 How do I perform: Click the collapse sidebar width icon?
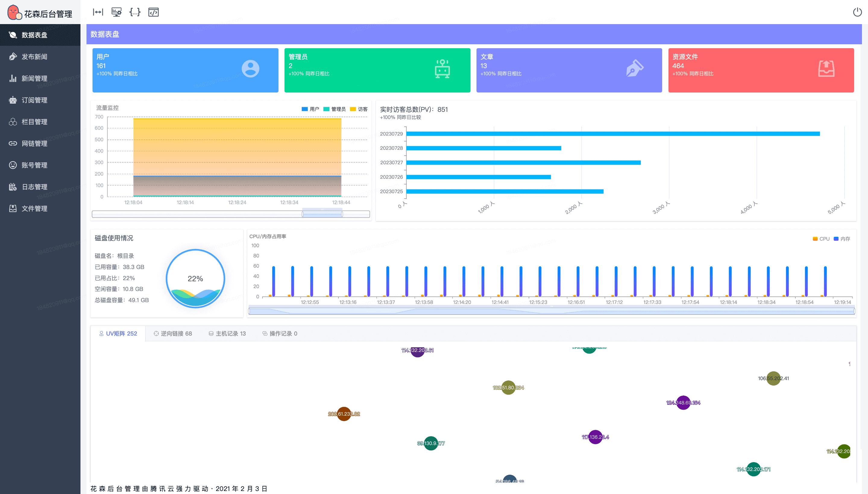[98, 12]
